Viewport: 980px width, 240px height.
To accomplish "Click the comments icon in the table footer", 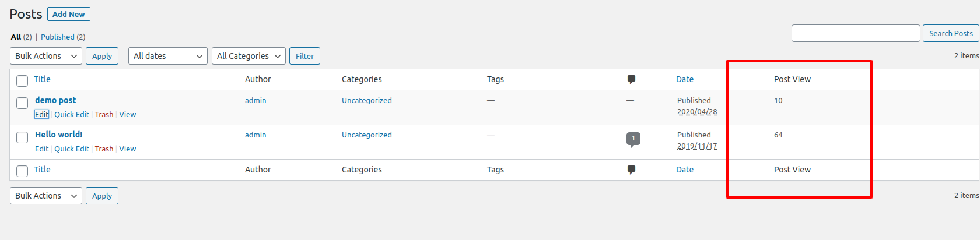I will [631, 170].
